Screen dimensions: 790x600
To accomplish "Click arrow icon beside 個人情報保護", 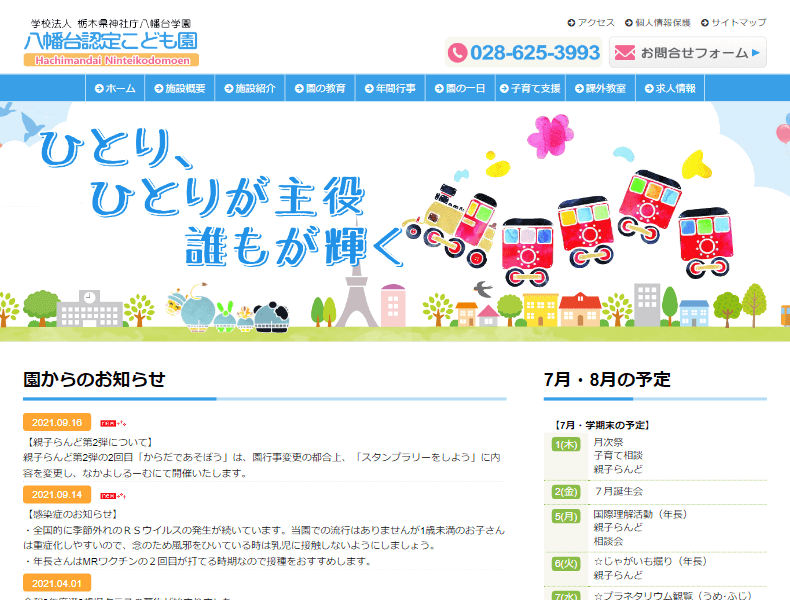I will pyautogui.click(x=629, y=23).
